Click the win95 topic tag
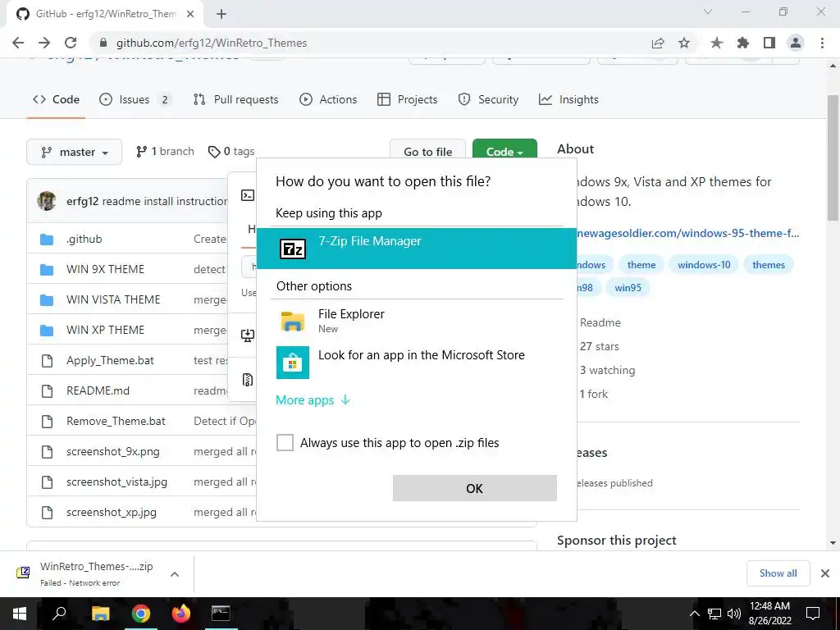The image size is (840, 630). pyautogui.click(x=628, y=288)
